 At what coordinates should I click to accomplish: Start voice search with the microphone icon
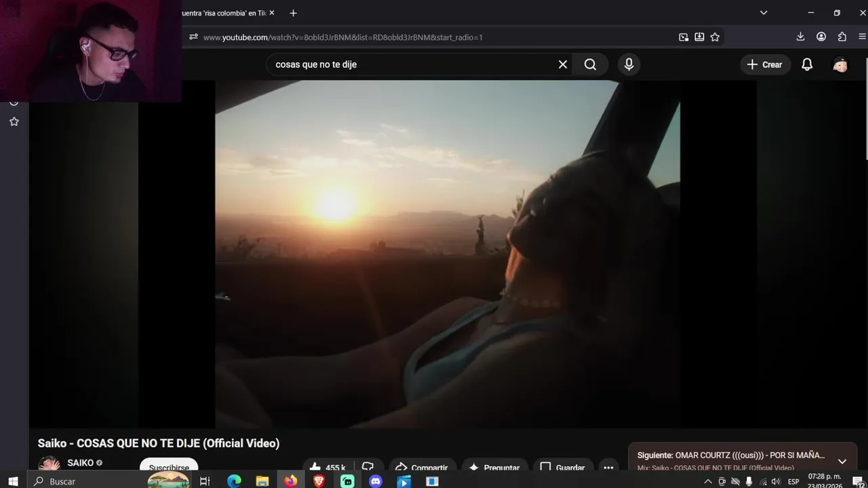629,64
